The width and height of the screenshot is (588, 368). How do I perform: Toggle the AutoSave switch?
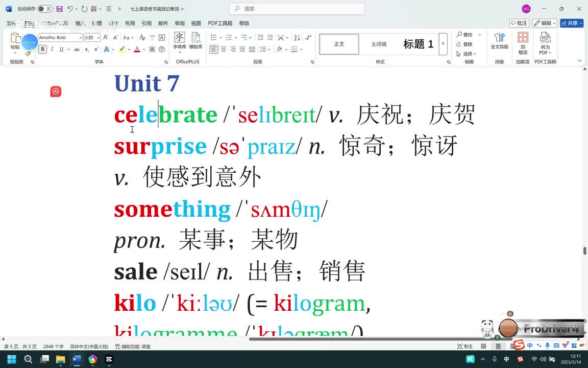[45, 9]
